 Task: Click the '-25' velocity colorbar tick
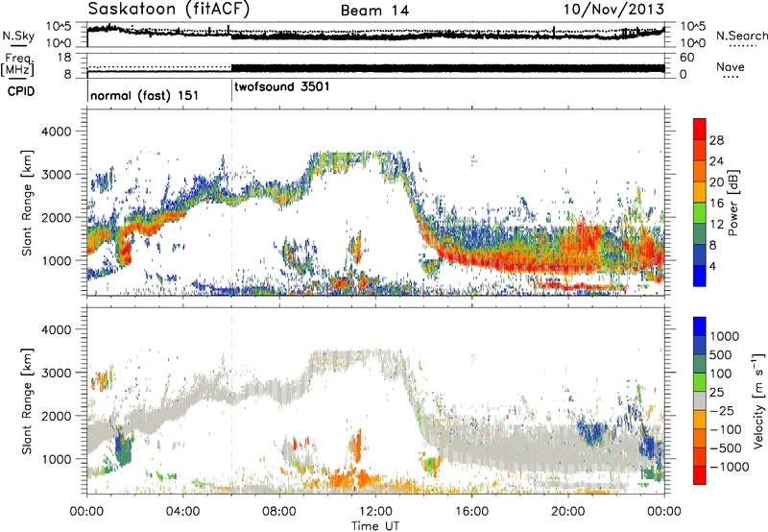pyautogui.click(x=722, y=411)
